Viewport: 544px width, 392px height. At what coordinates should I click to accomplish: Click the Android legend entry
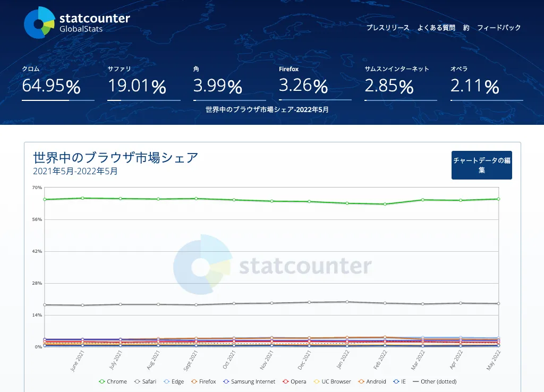372,381
